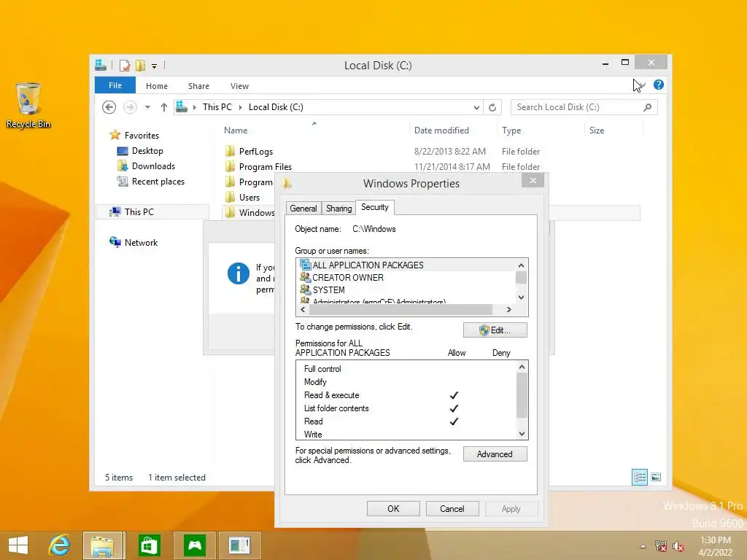Open the Recycle Bin desktop icon

click(x=28, y=106)
